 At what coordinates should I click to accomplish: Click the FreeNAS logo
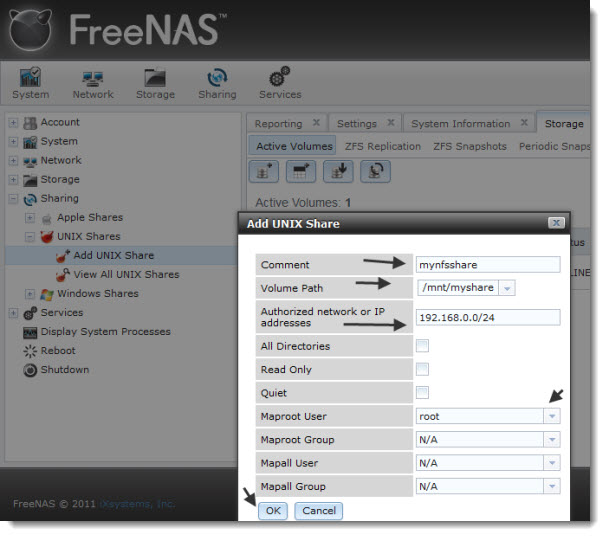click(x=118, y=30)
